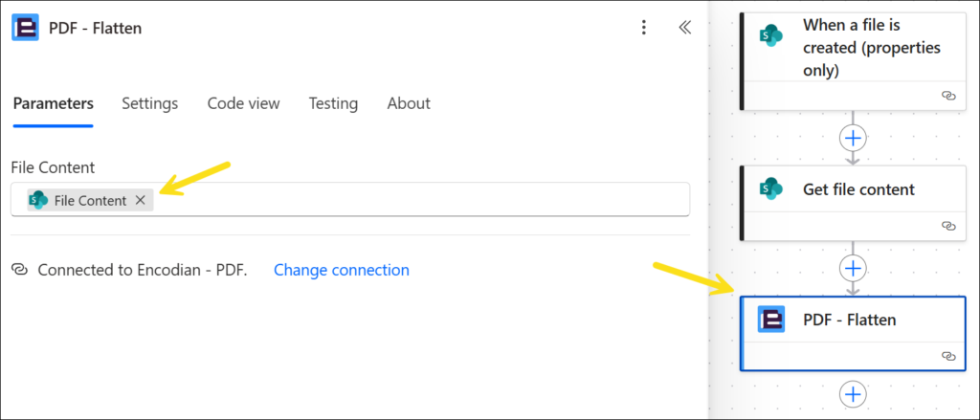The height and width of the screenshot is (420, 980).
Task: Open the three-dot more options menu
Action: click(x=644, y=28)
